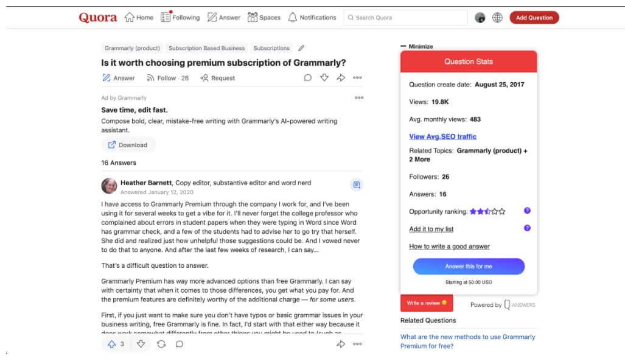625x364 pixels.
Task: Switch to the Following feed
Action: click(x=180, y=17)
